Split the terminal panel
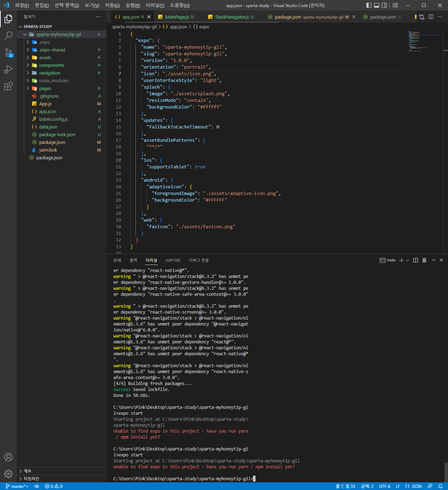 [415, 260]
